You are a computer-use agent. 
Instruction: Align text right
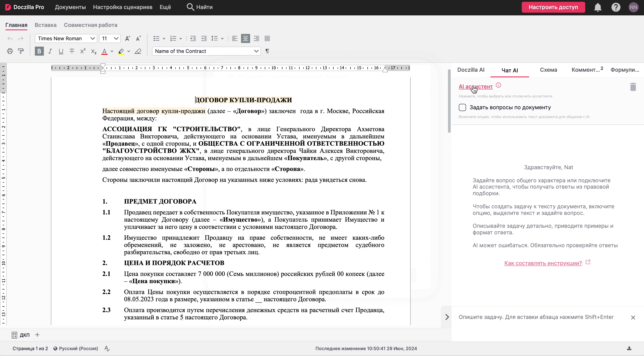[256, 38]
